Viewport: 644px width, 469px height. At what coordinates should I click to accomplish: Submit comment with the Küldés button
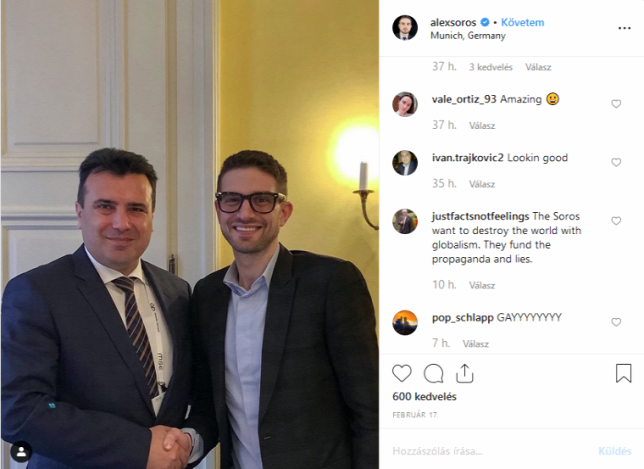click(614, 451)
